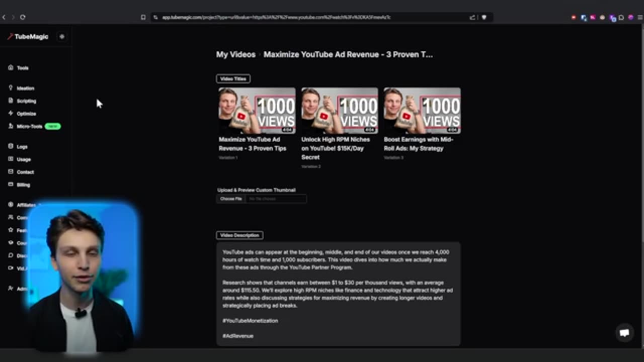Click the 'Variation 2' caption
Screen dimensions: 644x362
point(310,166)
